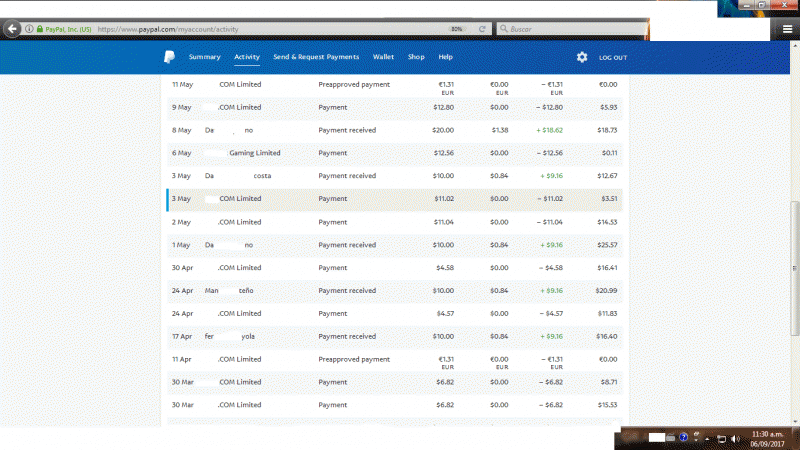Screen dimensions: 800x450
Task: Select the Activity tab
Action: [x=247, y=57]
